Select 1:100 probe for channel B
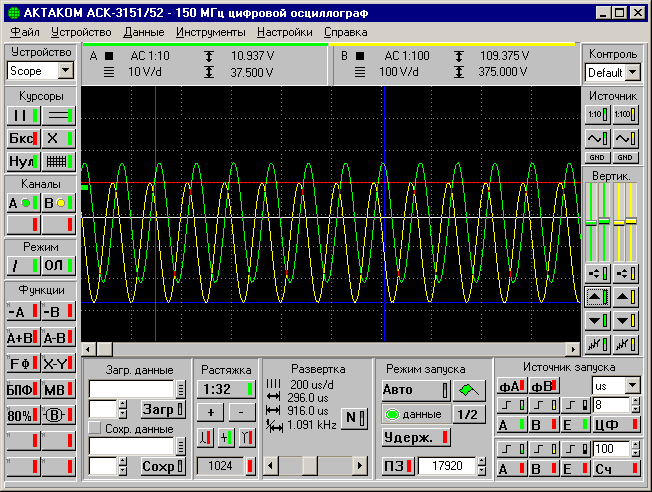This screenshot has width=652, height=492. click(x=625, y=114)
